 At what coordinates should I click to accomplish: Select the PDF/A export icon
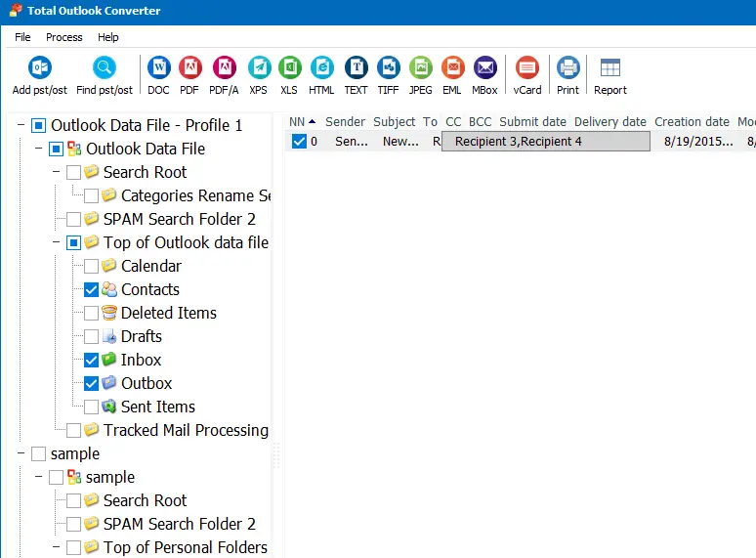225,68
